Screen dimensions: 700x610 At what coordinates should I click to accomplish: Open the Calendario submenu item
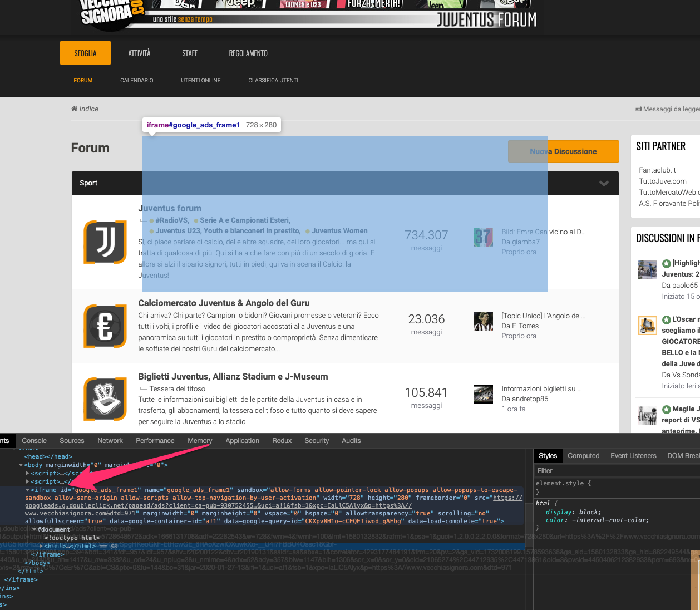137,81
